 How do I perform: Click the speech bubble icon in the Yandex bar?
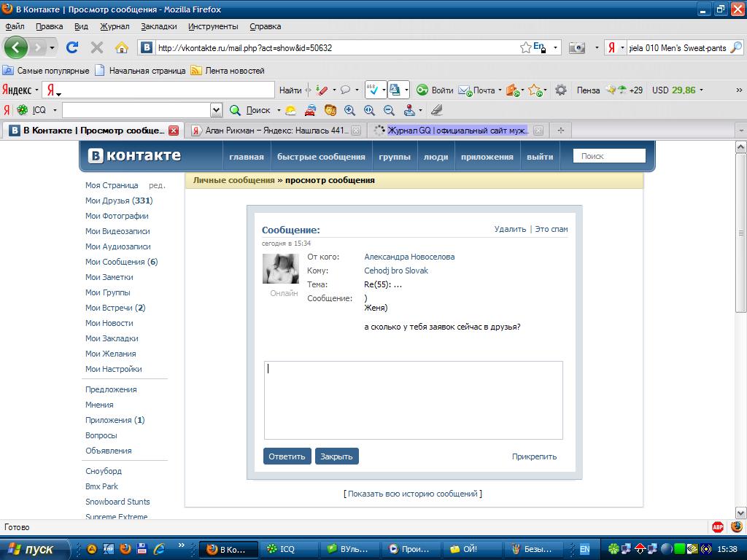coord(346,90)
